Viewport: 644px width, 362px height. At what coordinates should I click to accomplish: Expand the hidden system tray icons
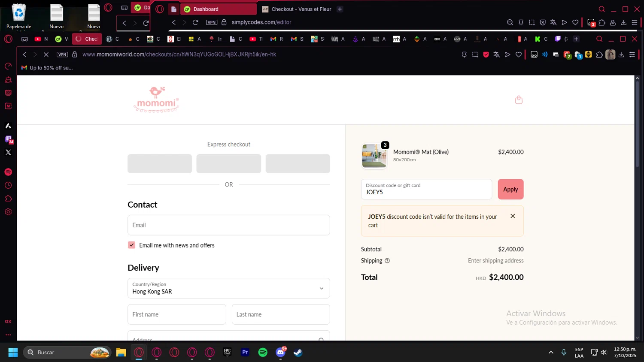pos(551,353)
